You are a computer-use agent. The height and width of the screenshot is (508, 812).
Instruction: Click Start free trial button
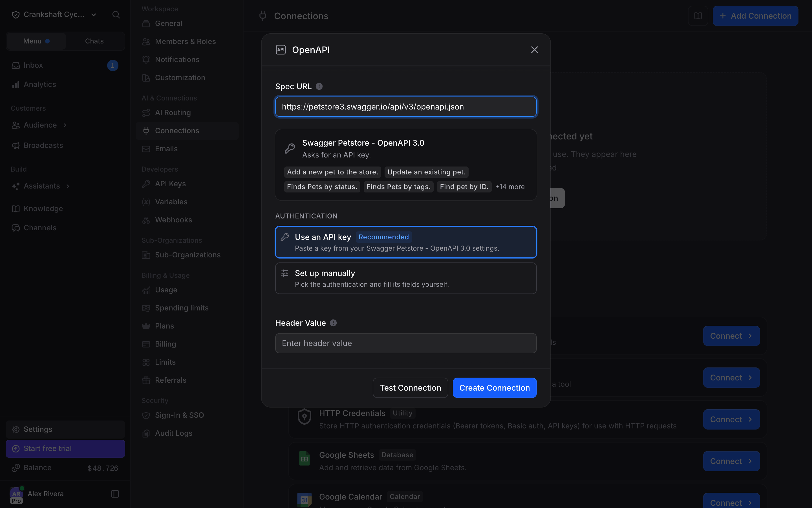pos(65,448)
